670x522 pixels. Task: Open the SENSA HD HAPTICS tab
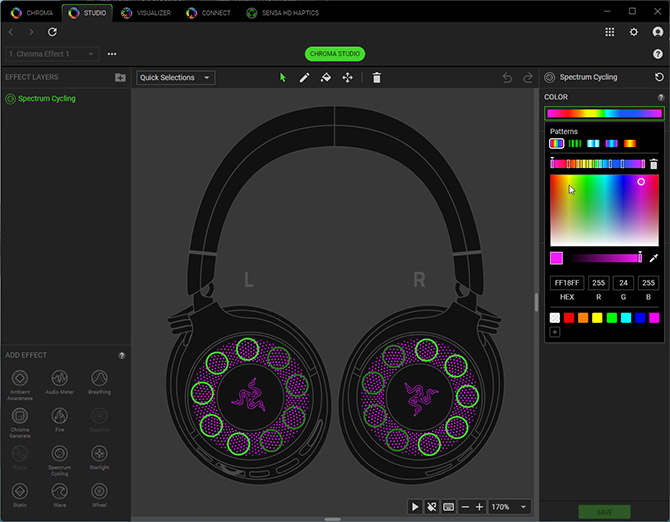click(x=282, y=13)
